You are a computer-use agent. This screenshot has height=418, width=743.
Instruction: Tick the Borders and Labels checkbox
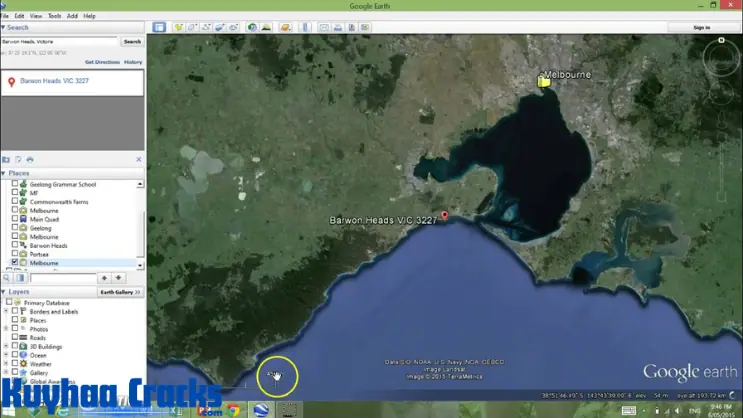point(15,311)
